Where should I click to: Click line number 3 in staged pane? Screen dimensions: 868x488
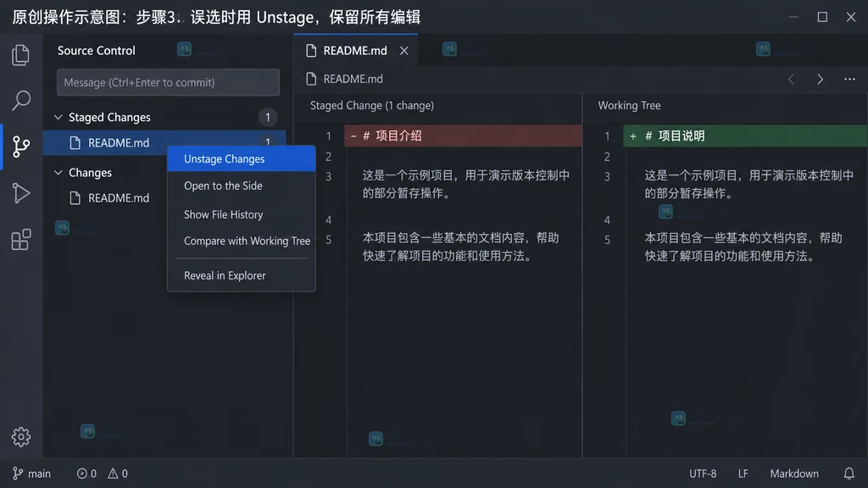(328, 176)
